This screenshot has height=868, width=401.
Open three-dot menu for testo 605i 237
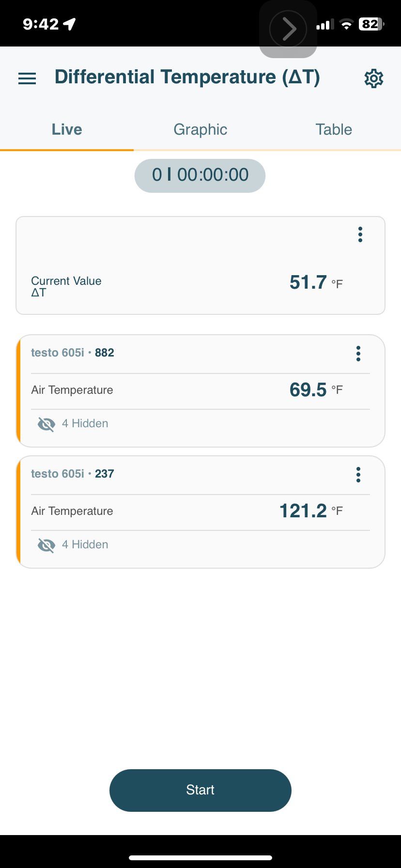[358, 475]
